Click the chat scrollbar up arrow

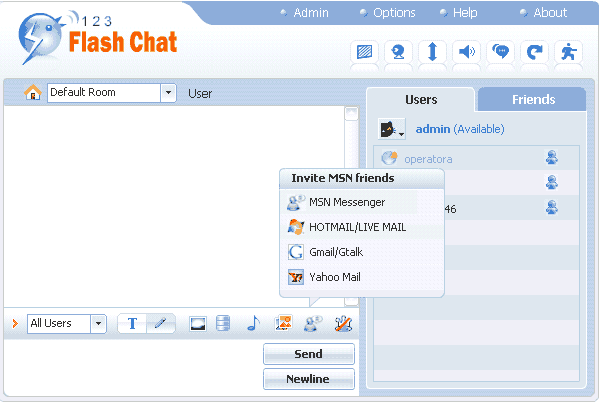click(351, 114)
